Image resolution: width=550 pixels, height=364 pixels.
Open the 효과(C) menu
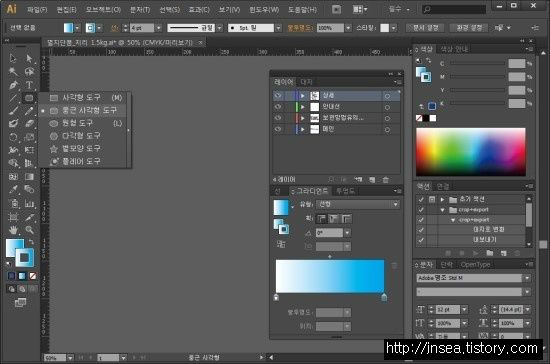click(x=199, y=9)
